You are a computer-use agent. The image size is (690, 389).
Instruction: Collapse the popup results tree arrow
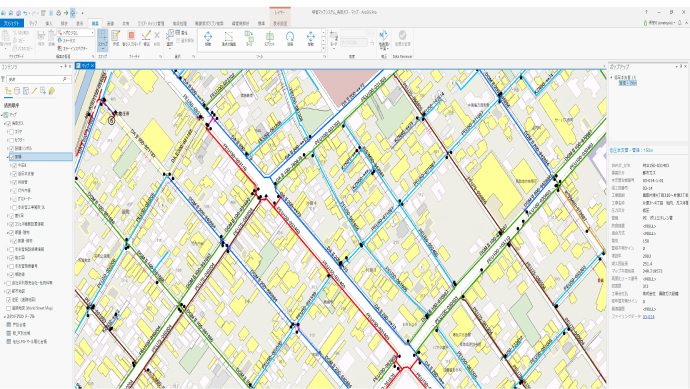[612, 77]
